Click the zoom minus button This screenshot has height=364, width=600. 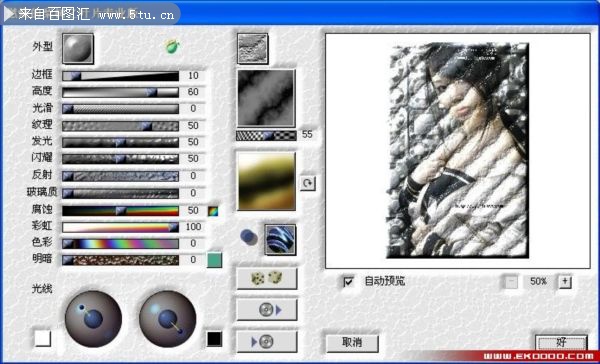tap(511, 282)
